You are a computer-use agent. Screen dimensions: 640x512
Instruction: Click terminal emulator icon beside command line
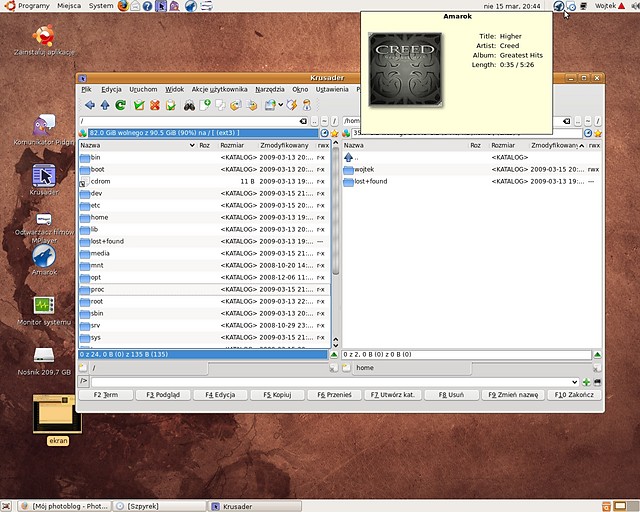[597, 382]
